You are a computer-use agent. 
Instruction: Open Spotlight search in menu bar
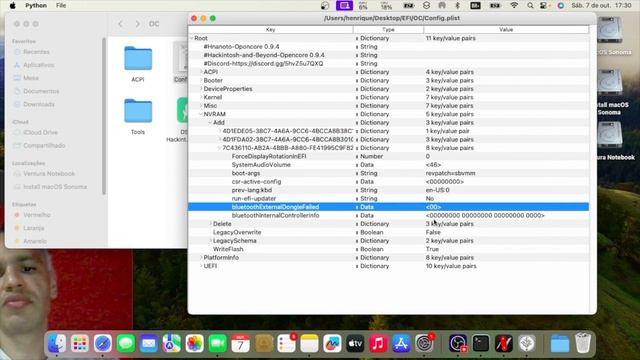point(530,5)
